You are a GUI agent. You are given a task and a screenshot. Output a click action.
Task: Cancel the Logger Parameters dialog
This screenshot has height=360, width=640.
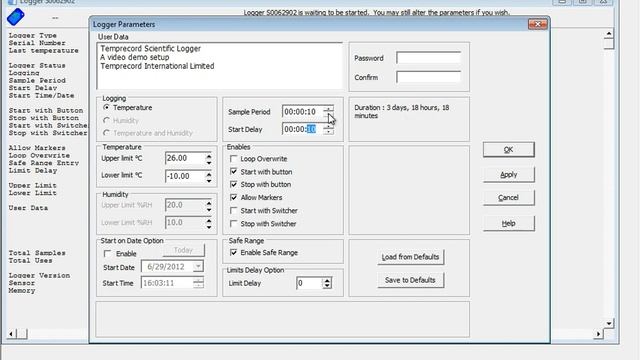509,198
